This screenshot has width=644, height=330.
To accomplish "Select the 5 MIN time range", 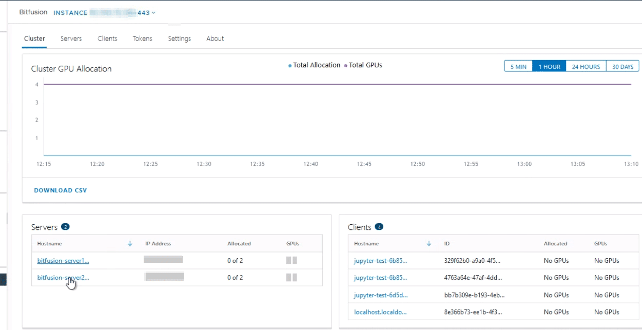I will (518, 66).
